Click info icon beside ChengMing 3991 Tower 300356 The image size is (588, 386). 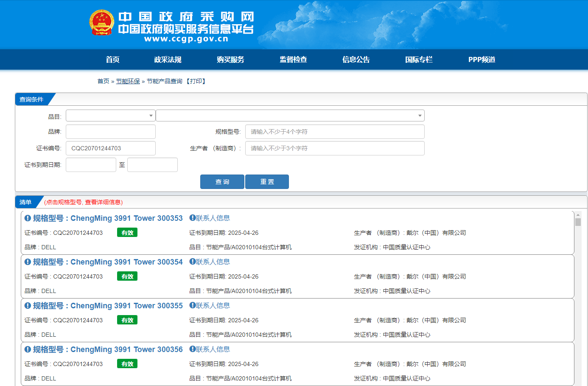(28, 349)
